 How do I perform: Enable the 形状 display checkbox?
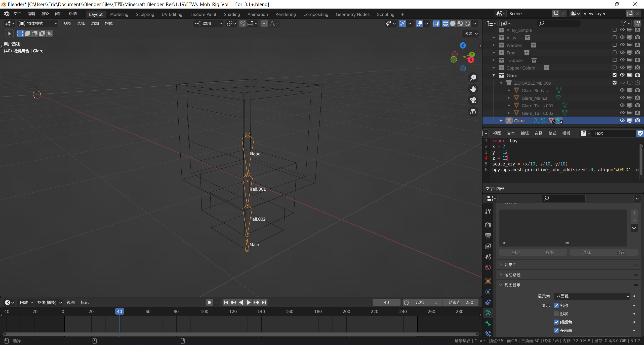pyautogui.click(x=556, y=314)
